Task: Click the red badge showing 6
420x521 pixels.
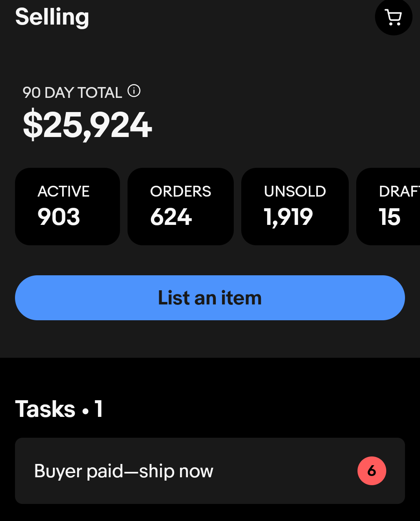Action: pyautogui.click(x=372, y=471)
